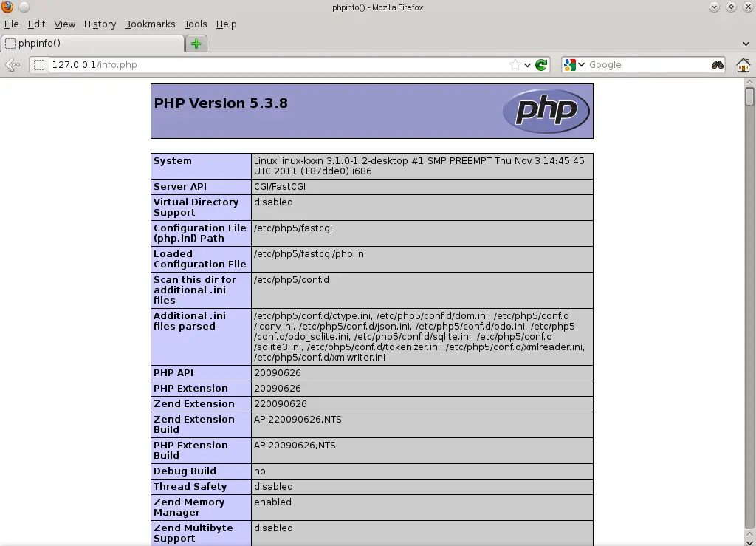Open the History menu
The image size is (756, 546).
point(100,24)
